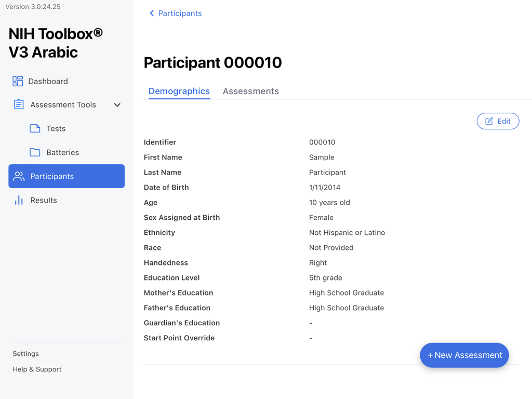Screen dimensions: 532x399
Task: Click the Dashboard icon in sidebar
Action: click(17, 81)
